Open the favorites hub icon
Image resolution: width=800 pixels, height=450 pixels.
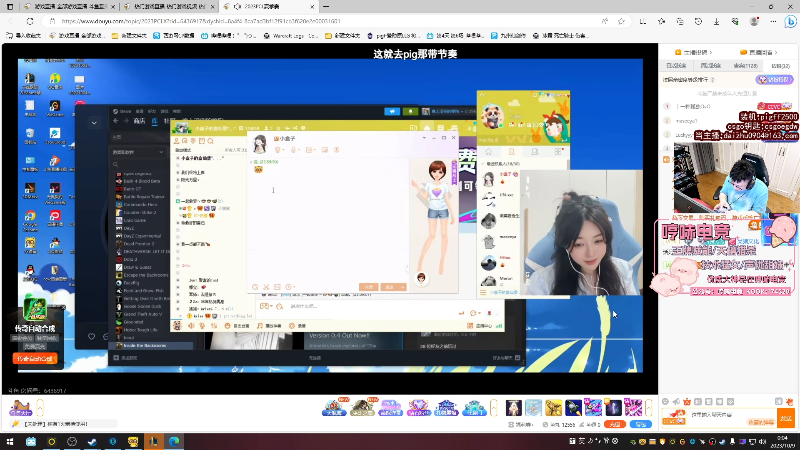[x=661, y=21]
